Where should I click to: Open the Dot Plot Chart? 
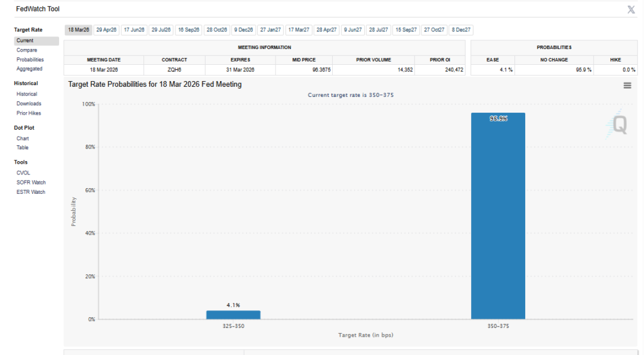coord(23,138)
